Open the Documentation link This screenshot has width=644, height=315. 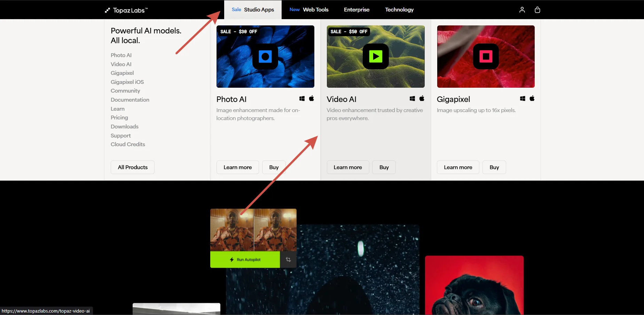tap(130, 100)
